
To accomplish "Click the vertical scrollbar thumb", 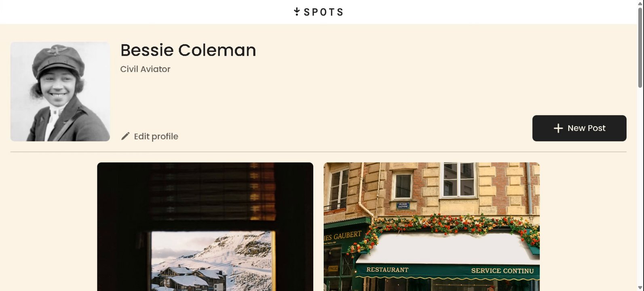I will pyautogui.click(x=640, y=47).
